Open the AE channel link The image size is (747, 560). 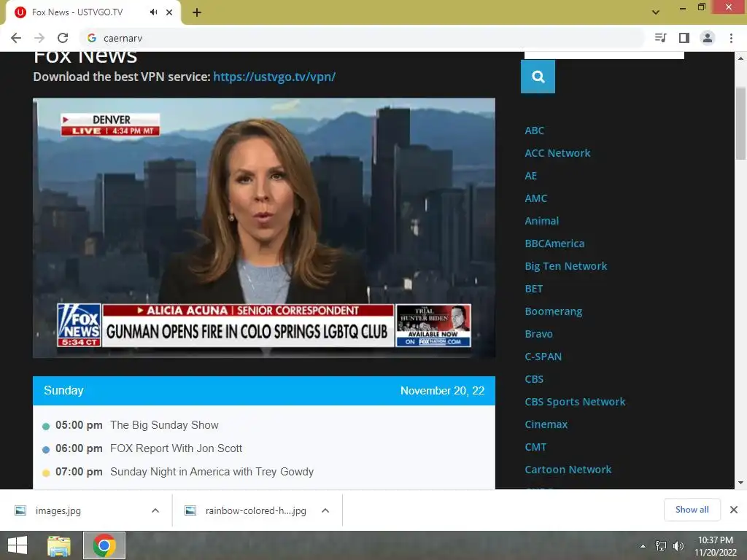point(531,176)
